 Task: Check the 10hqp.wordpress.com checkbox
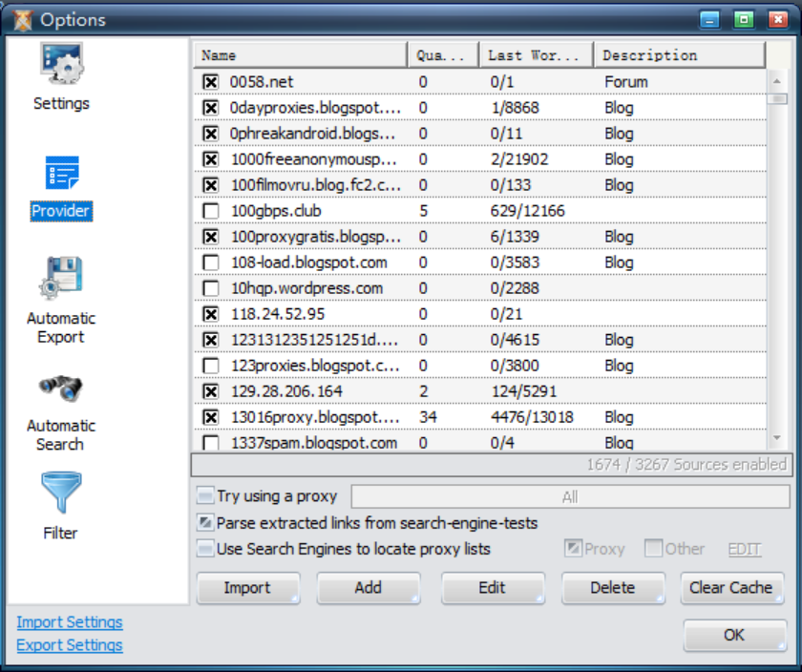coord(211,288)
